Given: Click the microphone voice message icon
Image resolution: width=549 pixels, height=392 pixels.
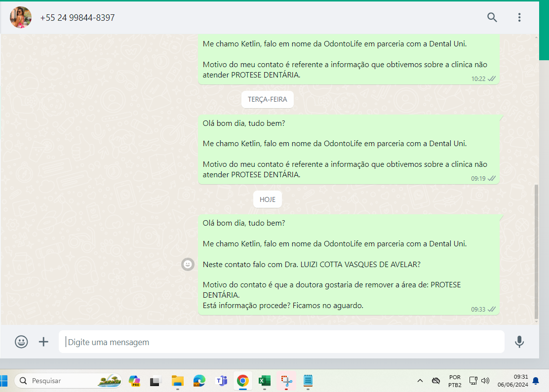Looking at the screenshot, I should click(x=519, y=342).
